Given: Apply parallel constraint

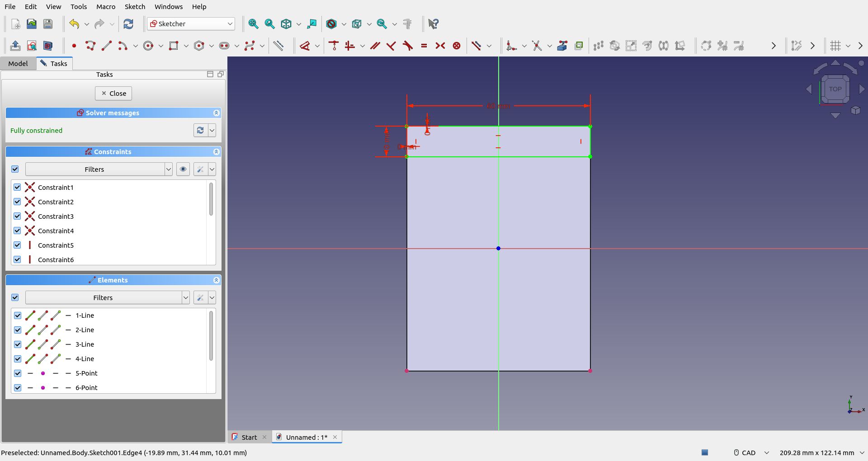Looking at the screenshot, I should coord(375,46).
